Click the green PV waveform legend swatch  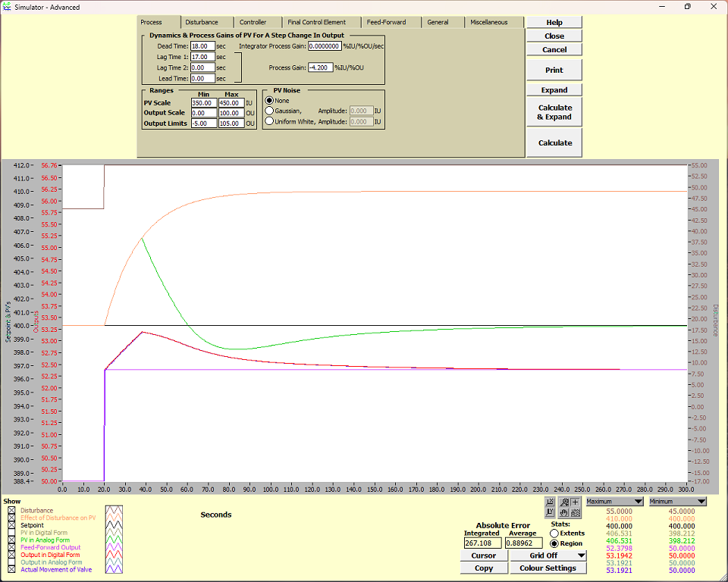[114, 540]
